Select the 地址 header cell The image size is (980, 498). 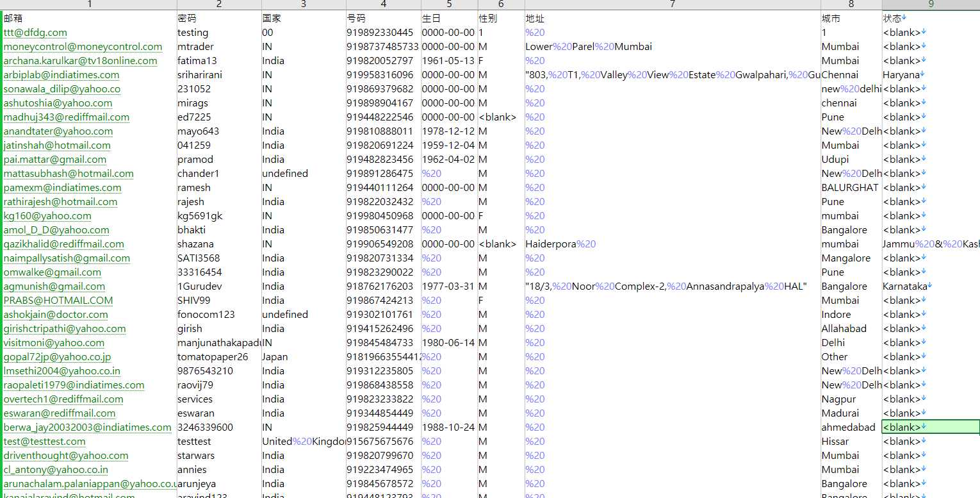point(672,18)
